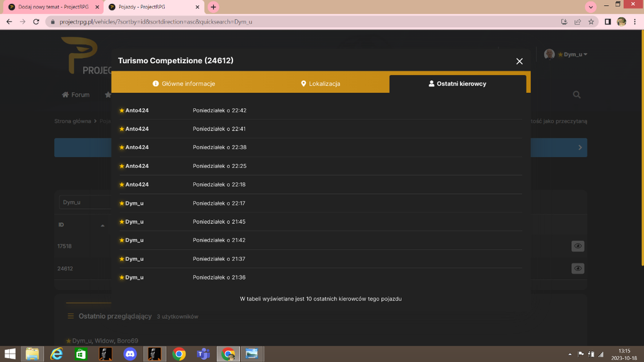Reload the page in Chrome
The image size is (644, 362).
click(36, 22)
